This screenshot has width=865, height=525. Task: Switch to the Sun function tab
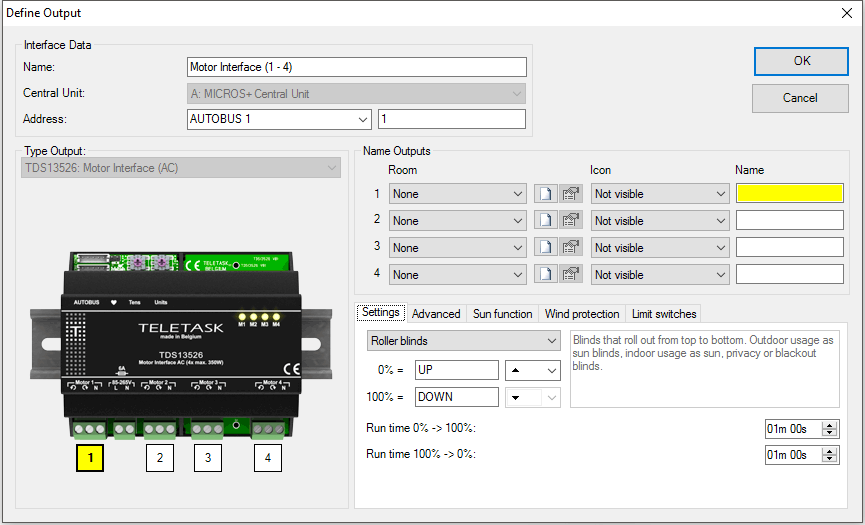(x=502, y=314)
